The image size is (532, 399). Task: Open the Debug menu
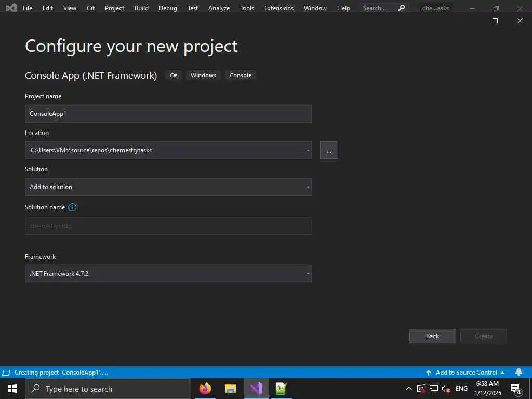(168, 8)
